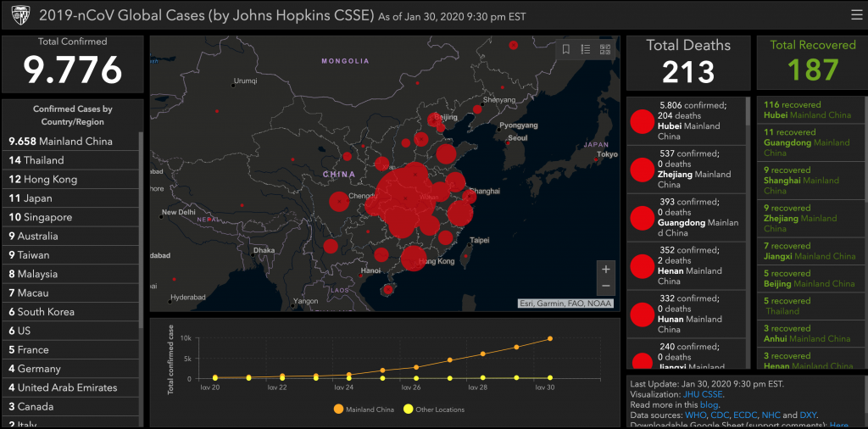Click the Bookmarks icon on the map
The height and width of the screenshot is (429, 868).
[566, 49]
